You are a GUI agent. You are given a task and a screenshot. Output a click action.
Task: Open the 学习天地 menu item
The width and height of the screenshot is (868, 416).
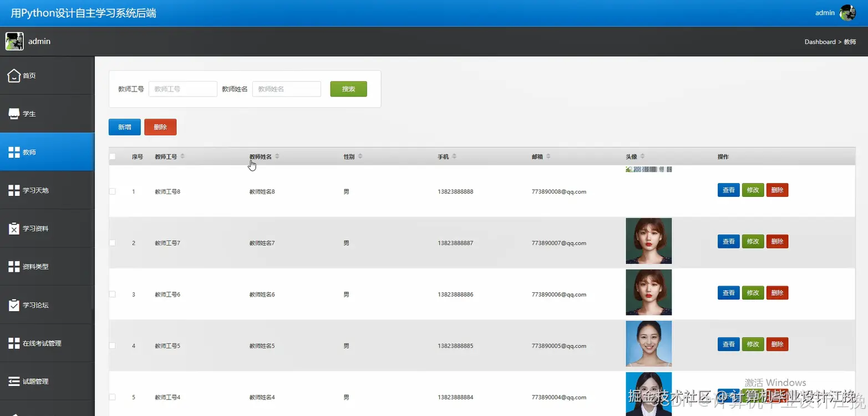(47, 190)
